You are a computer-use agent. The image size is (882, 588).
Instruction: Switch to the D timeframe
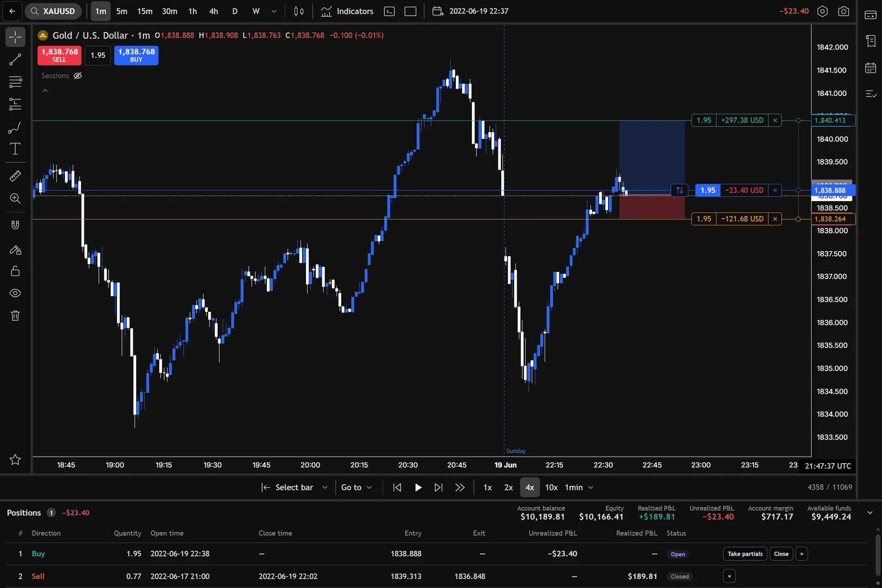click(235, 11)
